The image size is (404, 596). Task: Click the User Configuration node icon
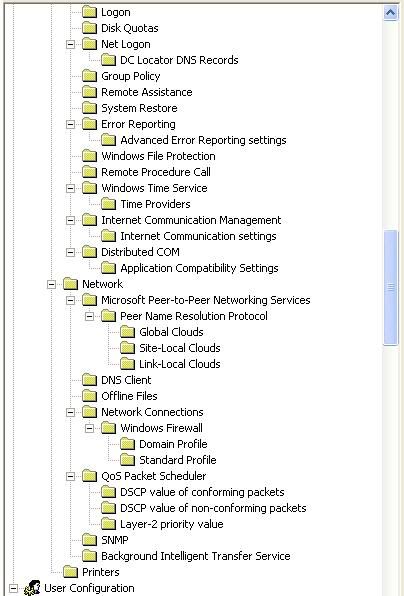32,588
